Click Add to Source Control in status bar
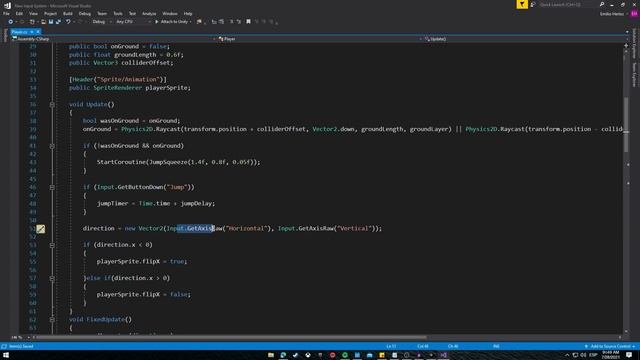This screenshot has width=640, height=360. pyautogui.click(x=610, y=347)
